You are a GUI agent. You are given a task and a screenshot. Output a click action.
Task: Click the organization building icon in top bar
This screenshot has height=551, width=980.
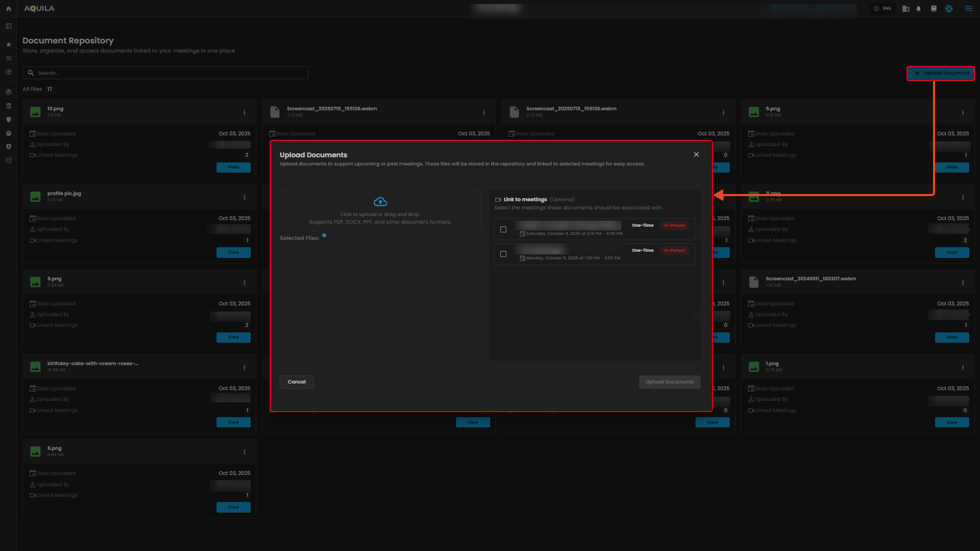tap(905, 9)
